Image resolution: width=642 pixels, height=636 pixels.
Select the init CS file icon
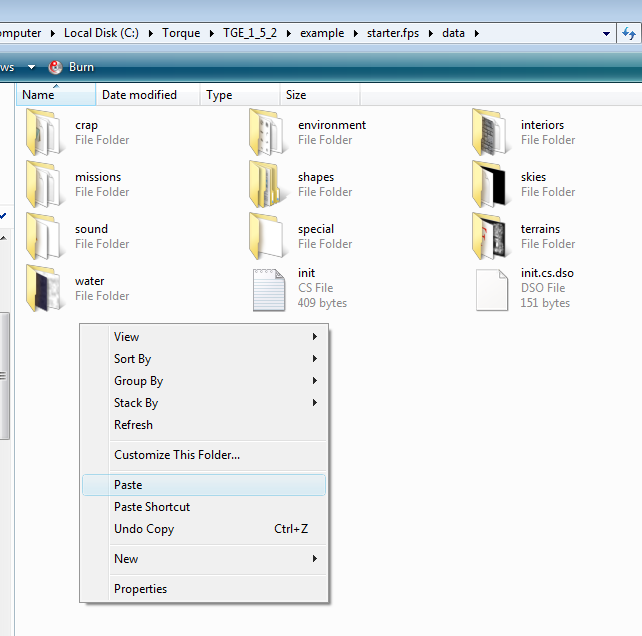269,290
